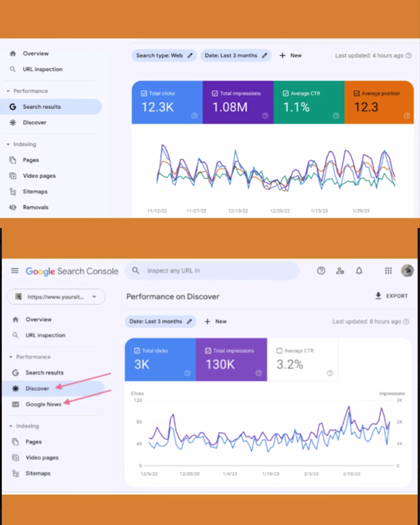Collapse the upper Performance section
Screen dimensions: 420x525
8,91
